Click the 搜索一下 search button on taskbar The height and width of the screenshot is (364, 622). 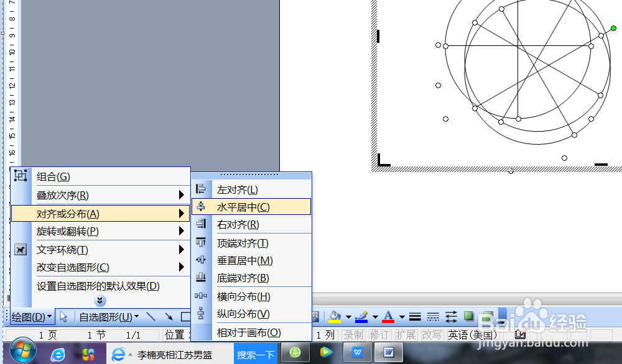(x=256, y=353)
